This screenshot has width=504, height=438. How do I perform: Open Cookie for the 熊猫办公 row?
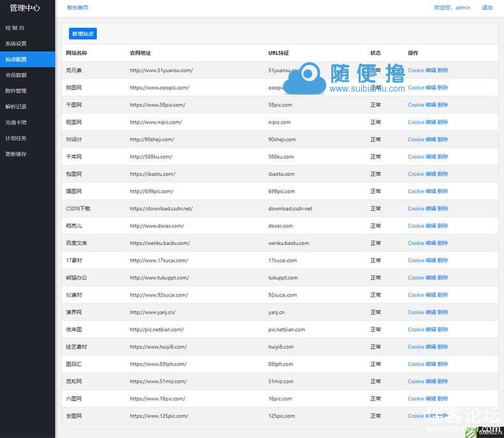pyautogui.click(x=416, y=278)
